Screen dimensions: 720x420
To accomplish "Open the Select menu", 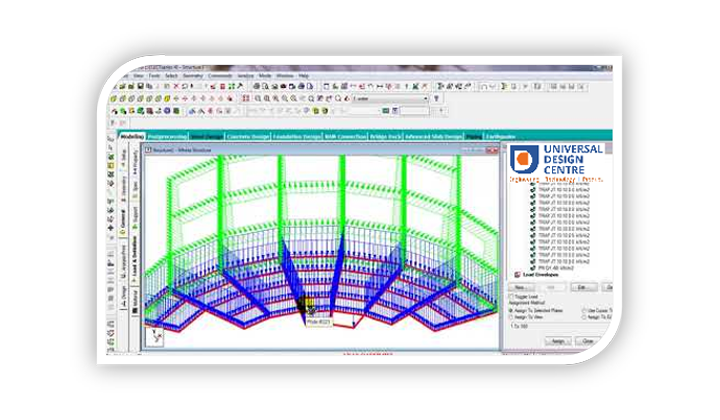I will (x=171, y=76).
